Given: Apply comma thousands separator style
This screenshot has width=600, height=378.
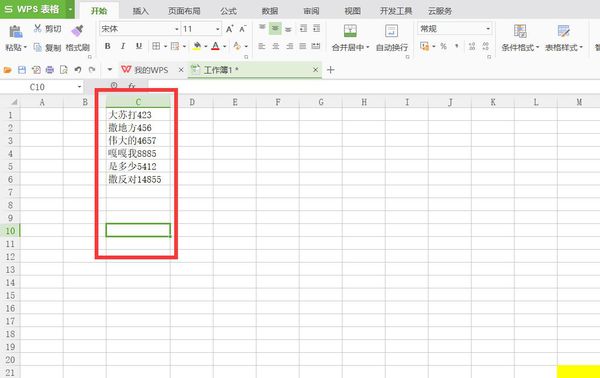Looking at the screenshot, I should 457,46.
